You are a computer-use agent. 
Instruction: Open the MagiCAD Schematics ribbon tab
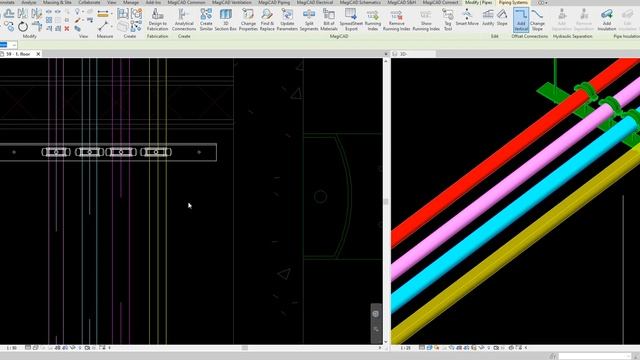(x=360, y=2)
